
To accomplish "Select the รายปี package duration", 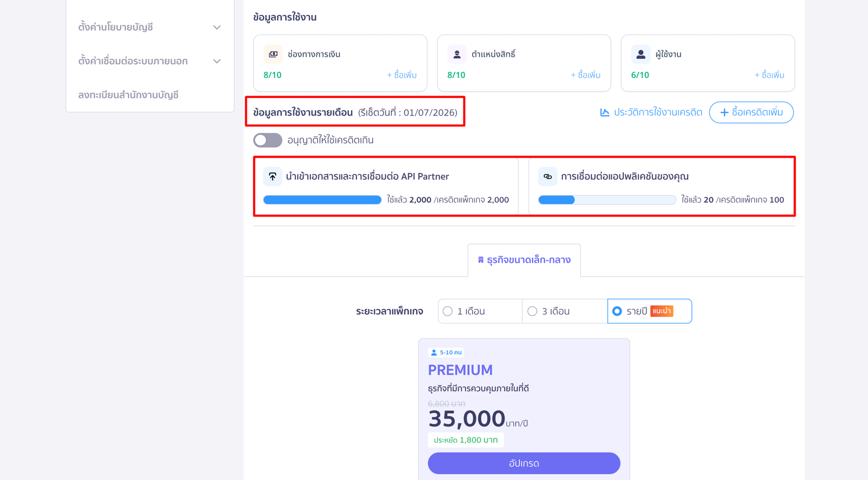I will (649, 311).
